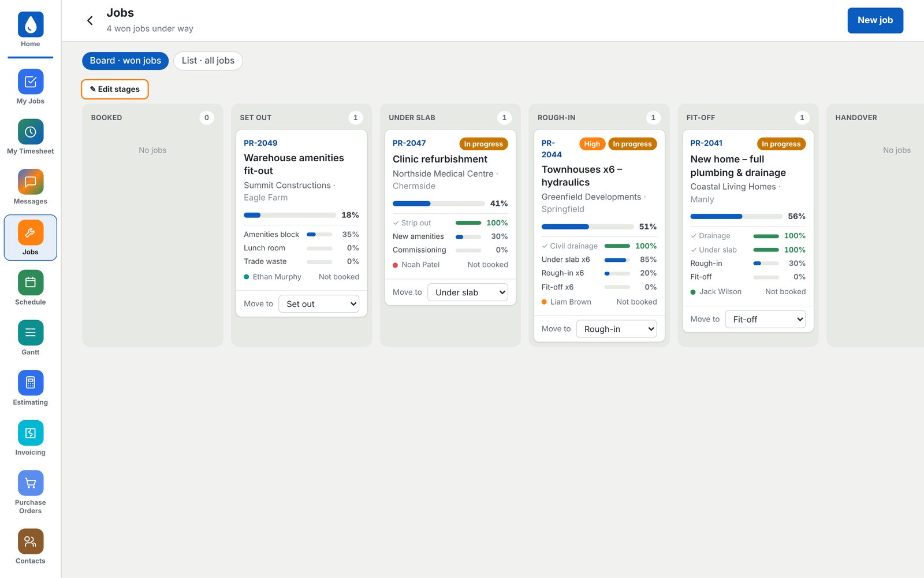Open the Estimating calculator icon
This screenshot has width=924, height=578.
tap(31, 383)
